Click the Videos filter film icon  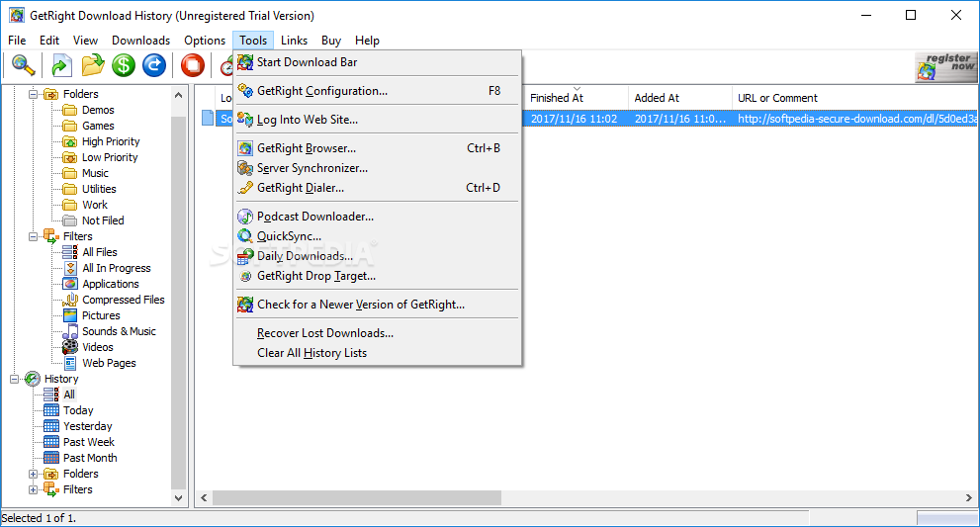pos(70,347)
